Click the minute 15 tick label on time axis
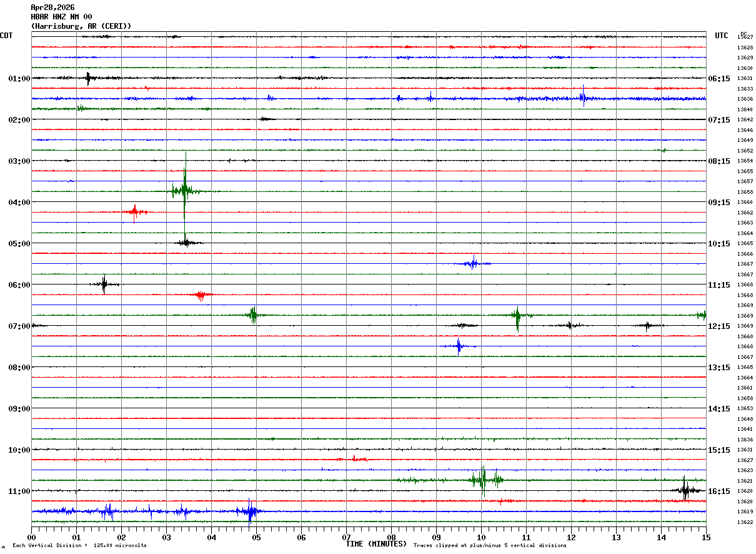Screen dimensions: 756x554 pyautogui.click(x=706, y=538)
